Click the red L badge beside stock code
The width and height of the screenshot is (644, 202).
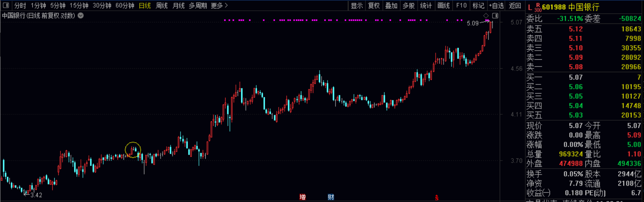click(x=530, y=7)
